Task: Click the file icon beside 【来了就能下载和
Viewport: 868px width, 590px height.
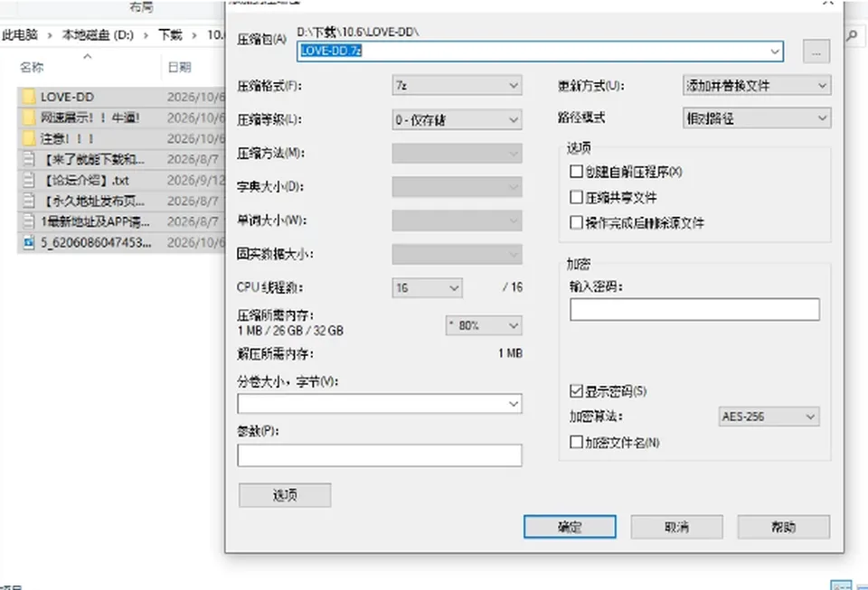Action: 29,159
